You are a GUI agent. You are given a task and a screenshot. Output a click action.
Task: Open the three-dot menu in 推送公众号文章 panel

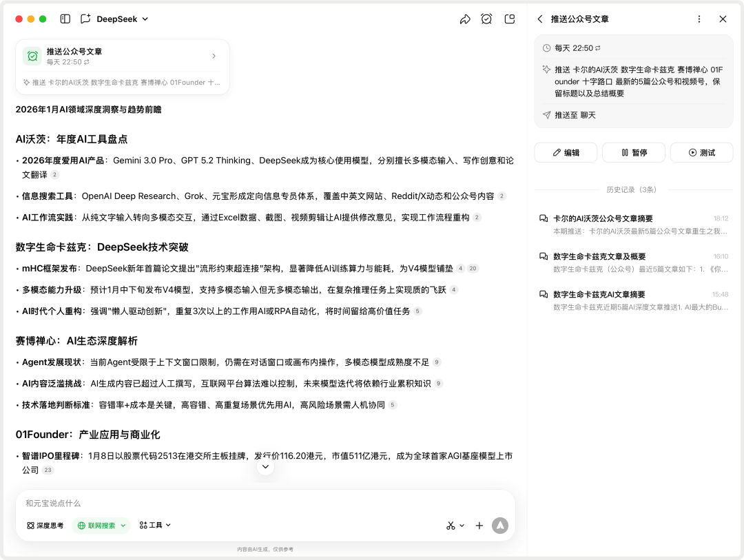tap(701, 19)
